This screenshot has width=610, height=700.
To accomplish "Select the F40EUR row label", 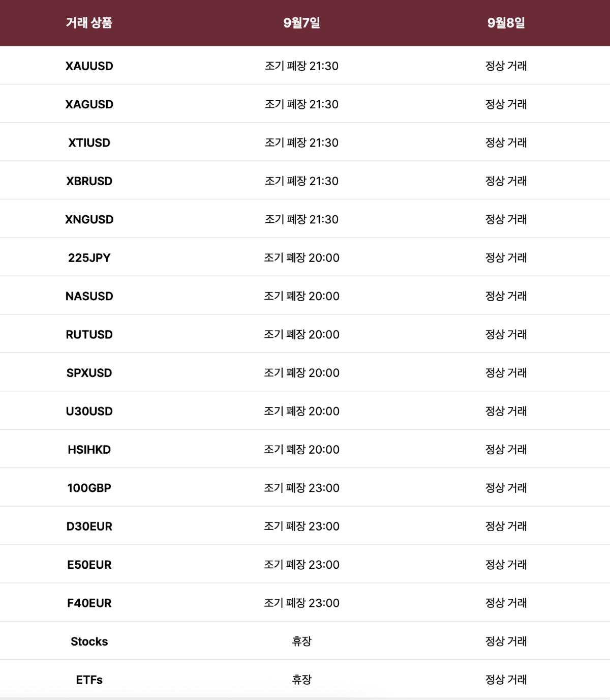I will pyautogui.click(x=89, y=603).
